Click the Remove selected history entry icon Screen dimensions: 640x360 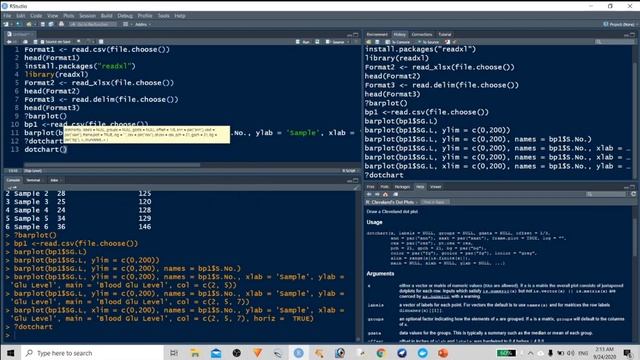click(448, 42)
